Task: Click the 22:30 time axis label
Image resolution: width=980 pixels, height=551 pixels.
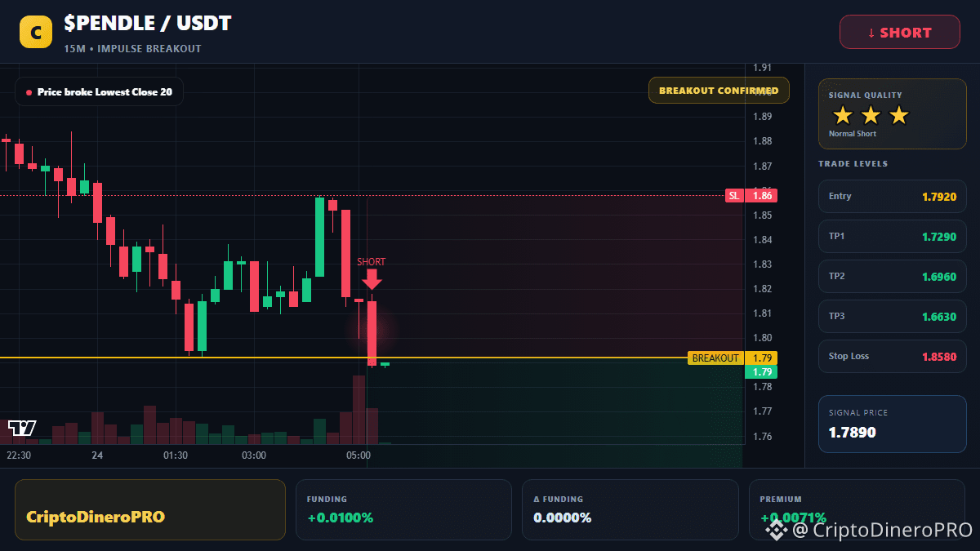Action: click(19, 455)
